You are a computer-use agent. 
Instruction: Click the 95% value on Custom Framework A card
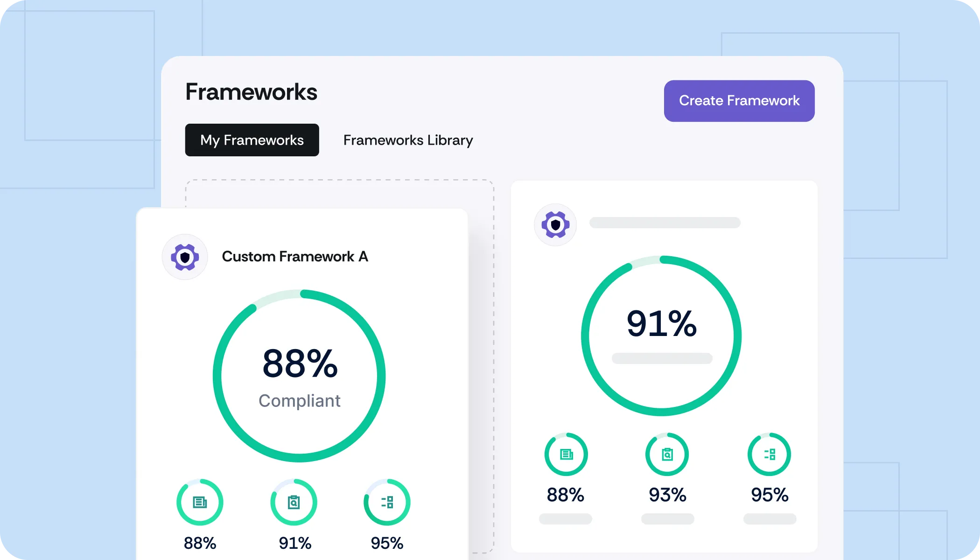pyautogui.click(x=387, y=543)
